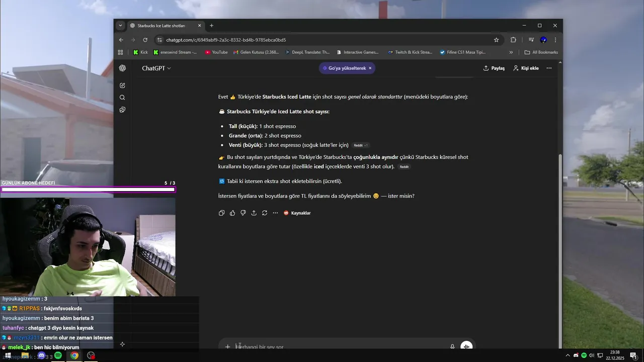
Task: Open the Windows Start menu
Action: pos(9,355)
